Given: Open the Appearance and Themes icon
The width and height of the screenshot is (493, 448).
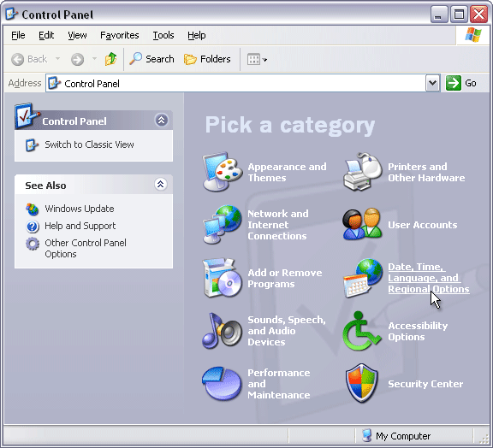Looking at the screenshot, I should point(223,172).
